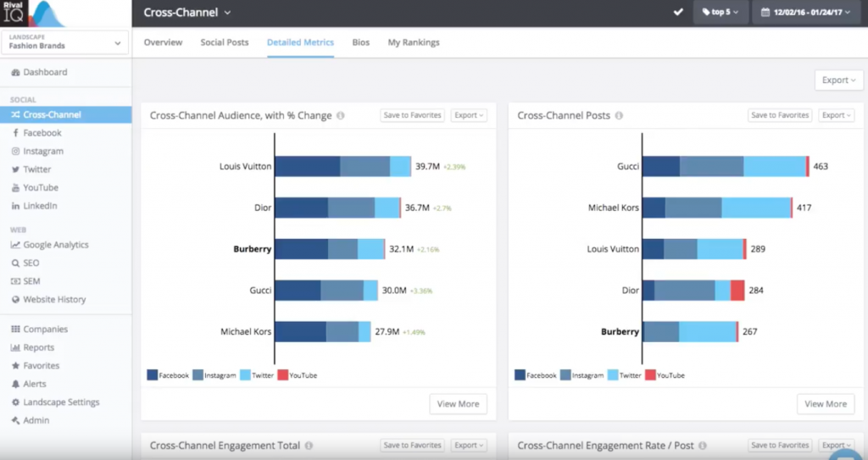The height and width of the screenshot is (460, 868).
Task: Open the Fashion Brands landscape selector
Action: [64, 42]
